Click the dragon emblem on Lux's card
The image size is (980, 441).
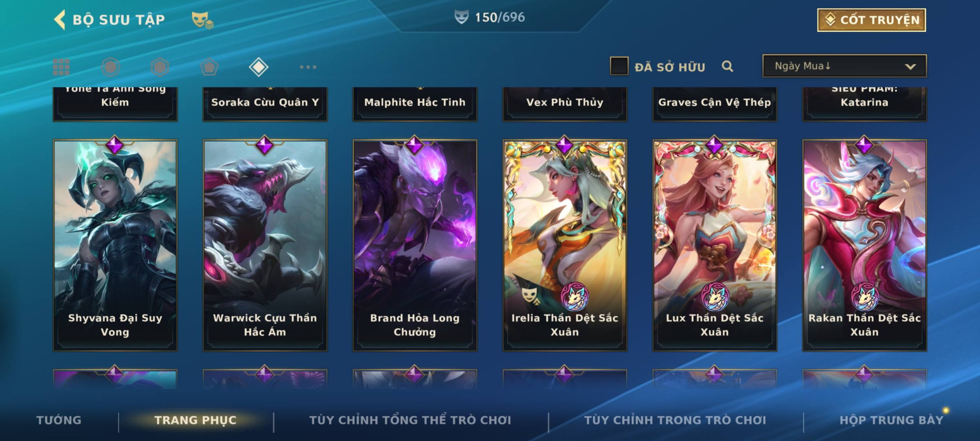[x=715, y=296]
